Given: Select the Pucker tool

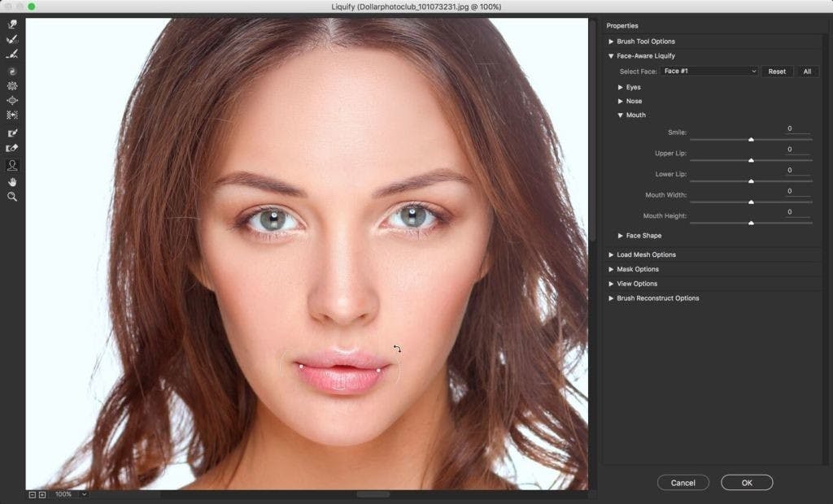Looking at the screenshot, I should click(11, 85).
